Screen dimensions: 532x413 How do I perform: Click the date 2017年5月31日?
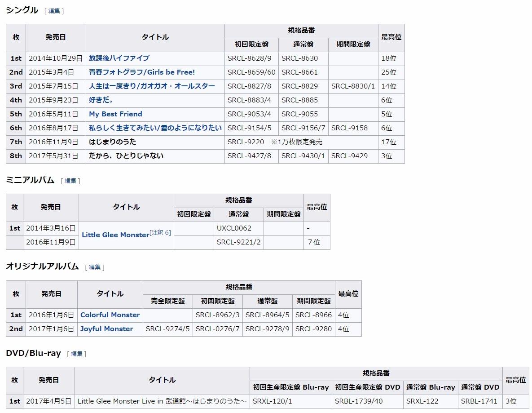pos(53,155)
